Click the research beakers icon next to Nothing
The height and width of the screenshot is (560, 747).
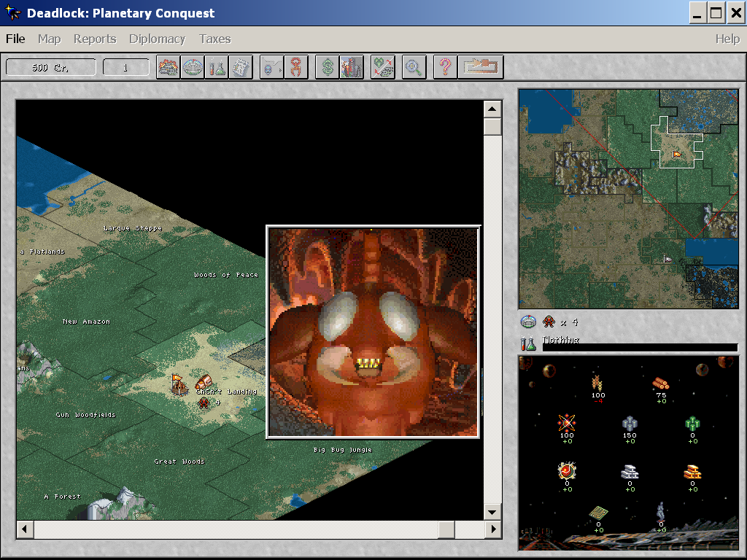pos(528,343)
